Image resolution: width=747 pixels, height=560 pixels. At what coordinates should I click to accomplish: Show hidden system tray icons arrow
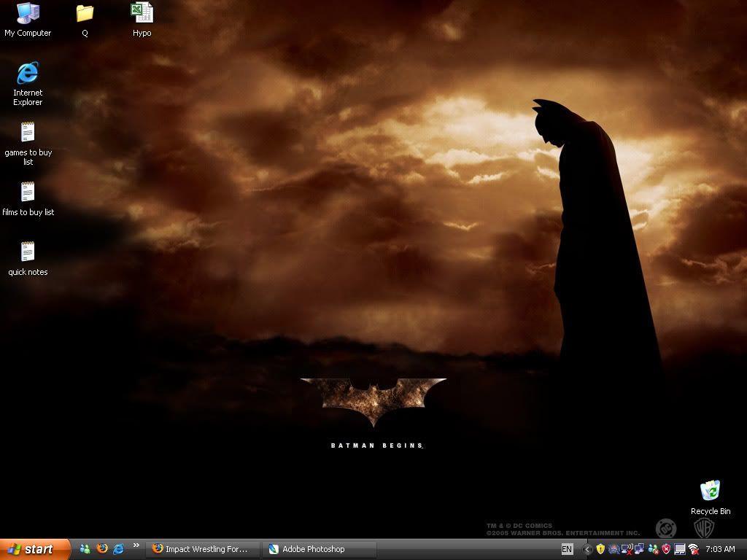pos(587,550)
